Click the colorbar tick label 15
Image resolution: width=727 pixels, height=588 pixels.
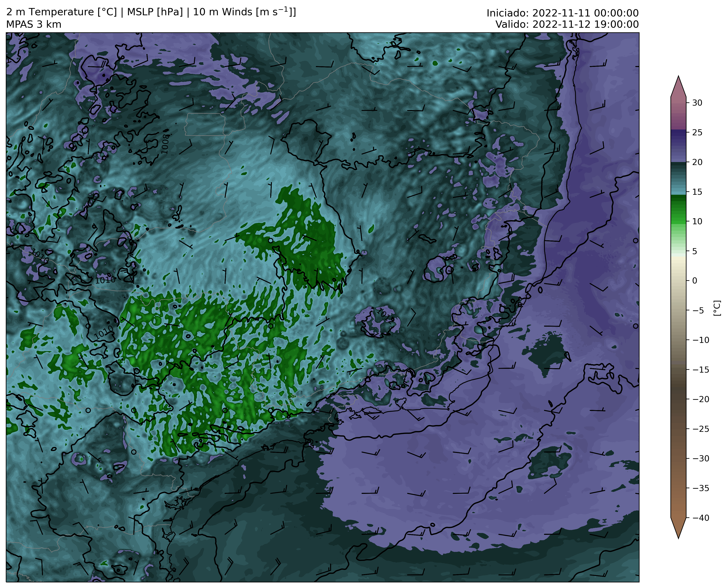pyautogui.click(x=697, y=192)
